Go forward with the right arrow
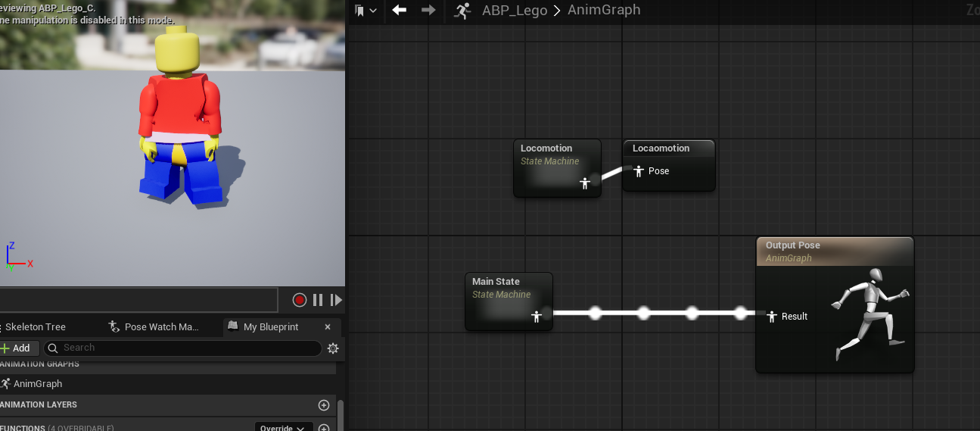The width and height of the screenshot is (980, 431). (428, 10)
